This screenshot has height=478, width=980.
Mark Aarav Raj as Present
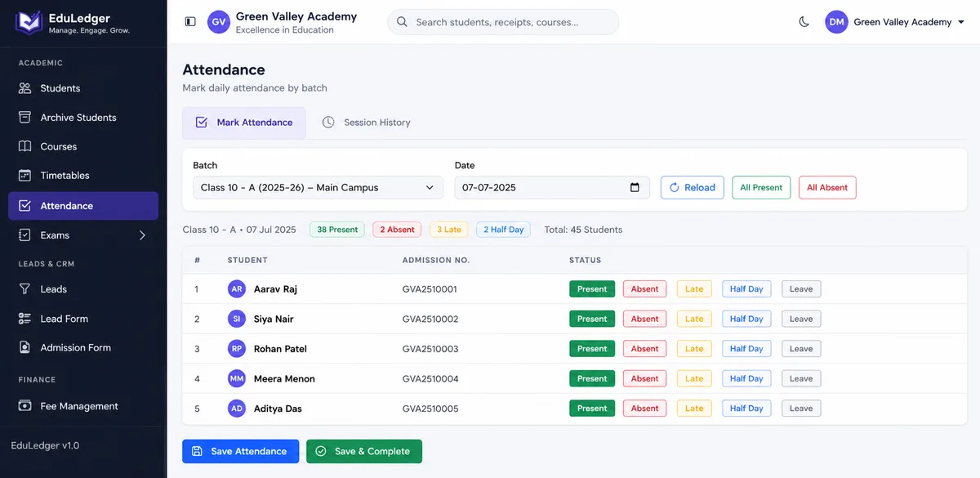(x=592, y=289)
